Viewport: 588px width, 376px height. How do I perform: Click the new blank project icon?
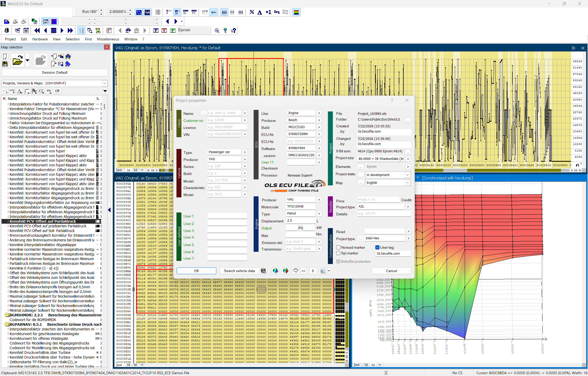click(x=5, y=57)
